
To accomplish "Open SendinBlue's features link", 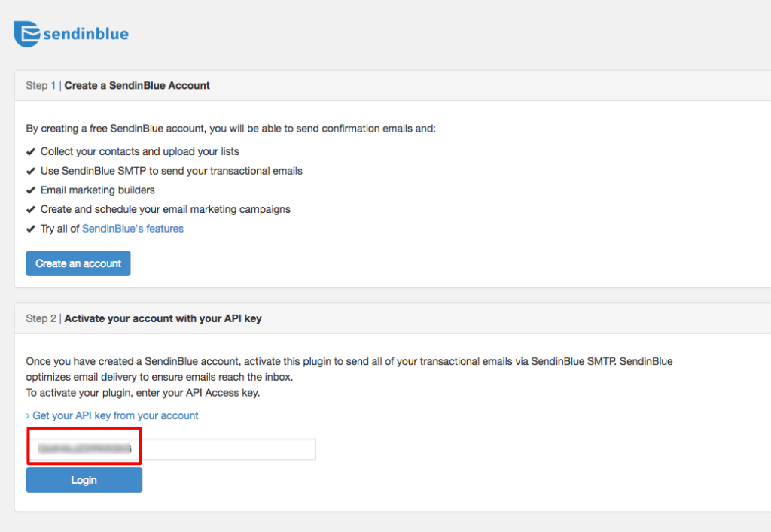I will point(133,229).
